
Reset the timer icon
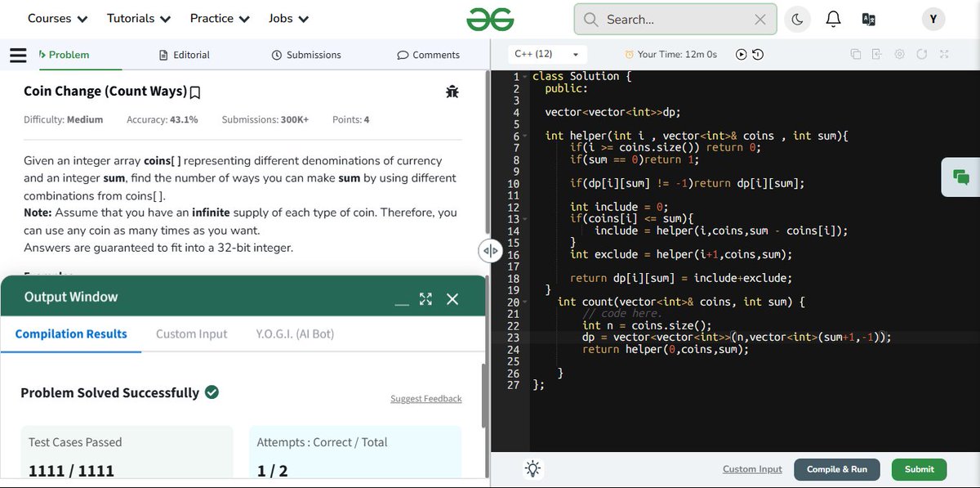pyautogui.click(x=757, y=55)
